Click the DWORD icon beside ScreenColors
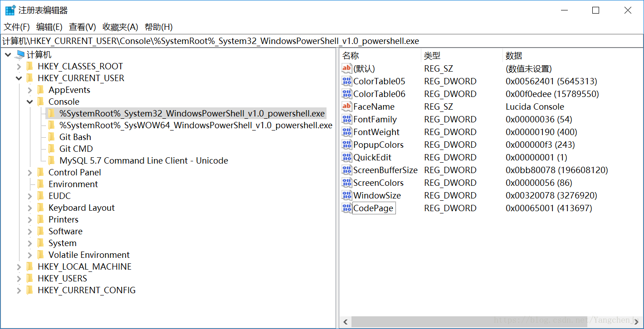This screenshot has height=329, width=644. [347, 183]
